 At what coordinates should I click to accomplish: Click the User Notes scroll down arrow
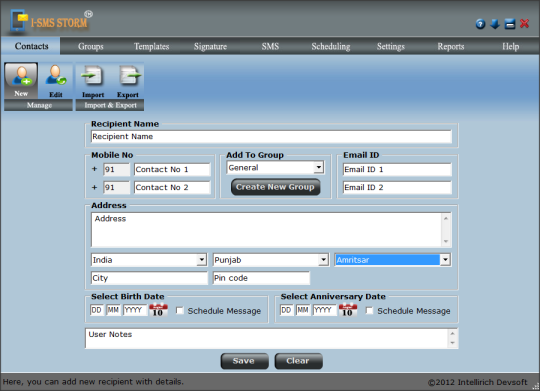click(x=453, y=343)
